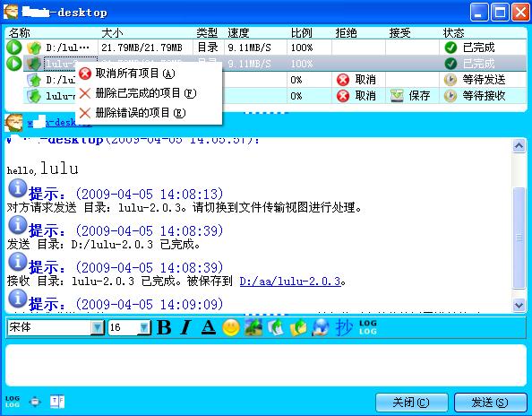Click upload folder icon in first D:/lul row

pyautogui.click(x=34, y=48)
